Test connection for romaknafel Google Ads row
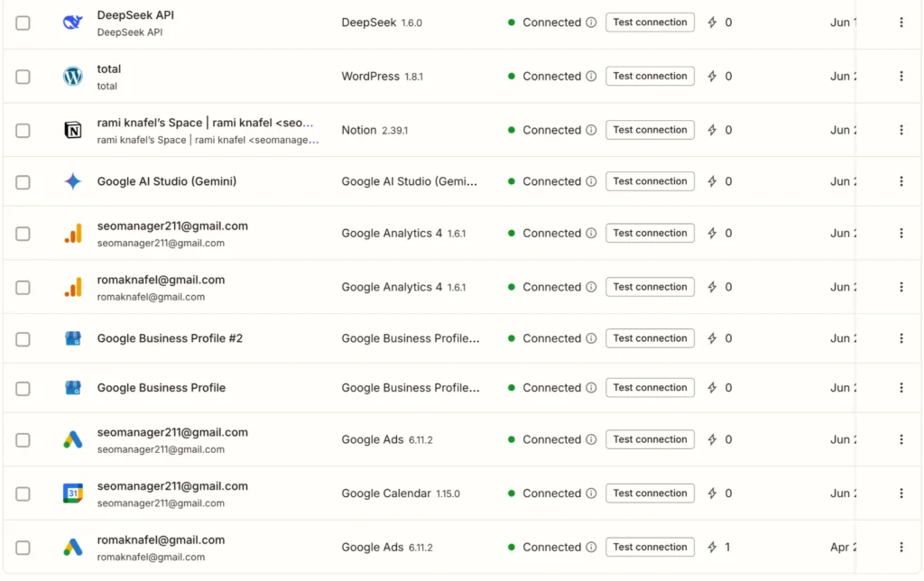The image size is (924, 581). coord(650,547)
